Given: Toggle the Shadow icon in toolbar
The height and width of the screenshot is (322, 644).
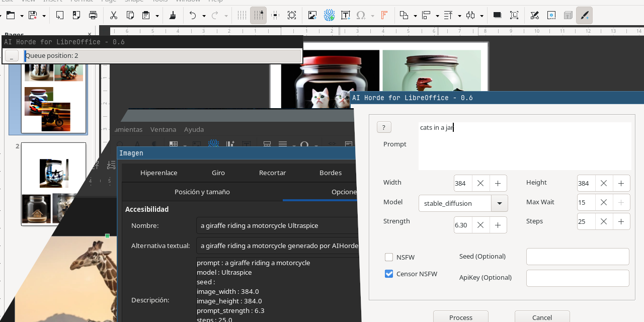Looking at the screenshot, I should [497, 15].
